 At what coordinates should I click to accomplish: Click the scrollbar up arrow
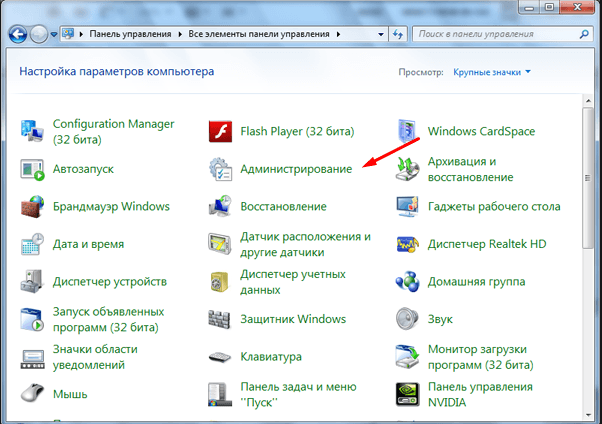pos(588,101)
